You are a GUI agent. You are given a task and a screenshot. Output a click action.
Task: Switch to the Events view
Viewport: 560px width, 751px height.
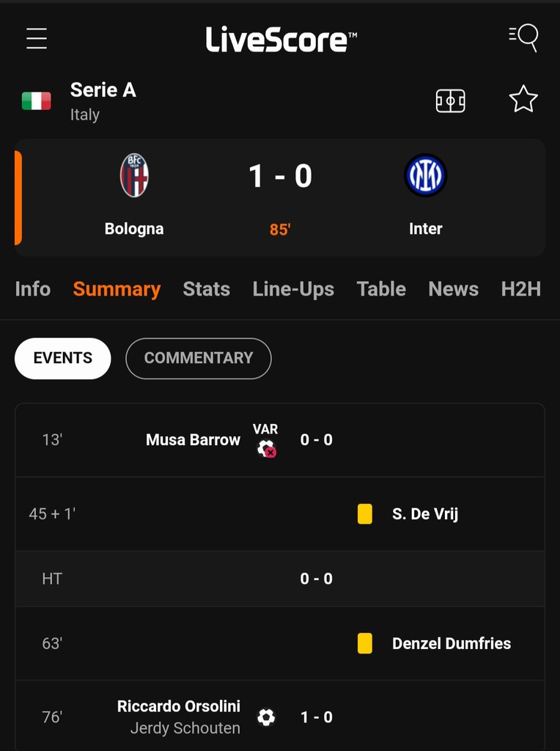pyautogui.click(x=63, y=358)
